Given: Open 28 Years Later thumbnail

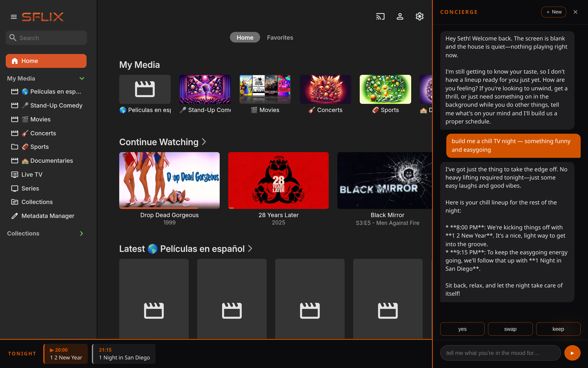Looking at the screenshot, I should 278,180.
